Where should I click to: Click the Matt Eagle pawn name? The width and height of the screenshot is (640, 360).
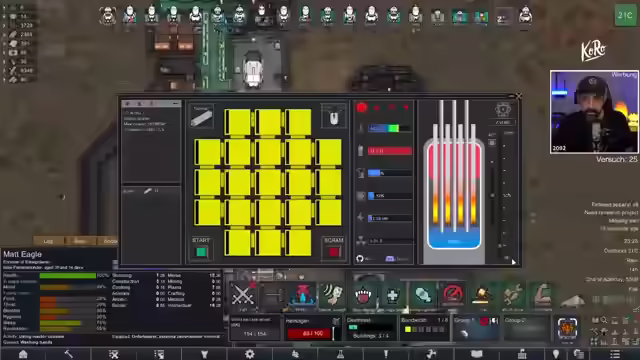(x=22, y=254)
